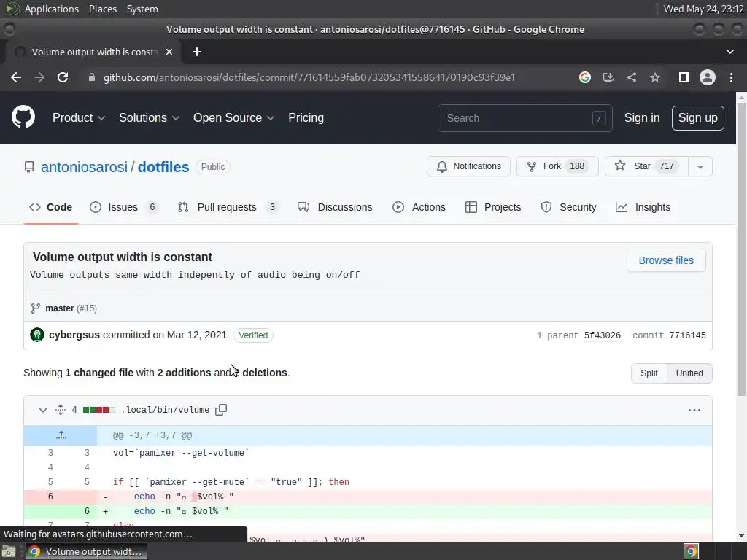Screen dimensions: 747x560
Task: Expand all lines of the volume diff
Action: point(60,410)
